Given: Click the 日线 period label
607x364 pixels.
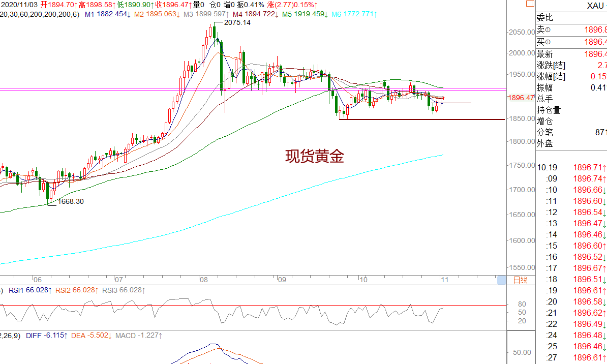Looking at the screenshot, I should tap(520, 280).
